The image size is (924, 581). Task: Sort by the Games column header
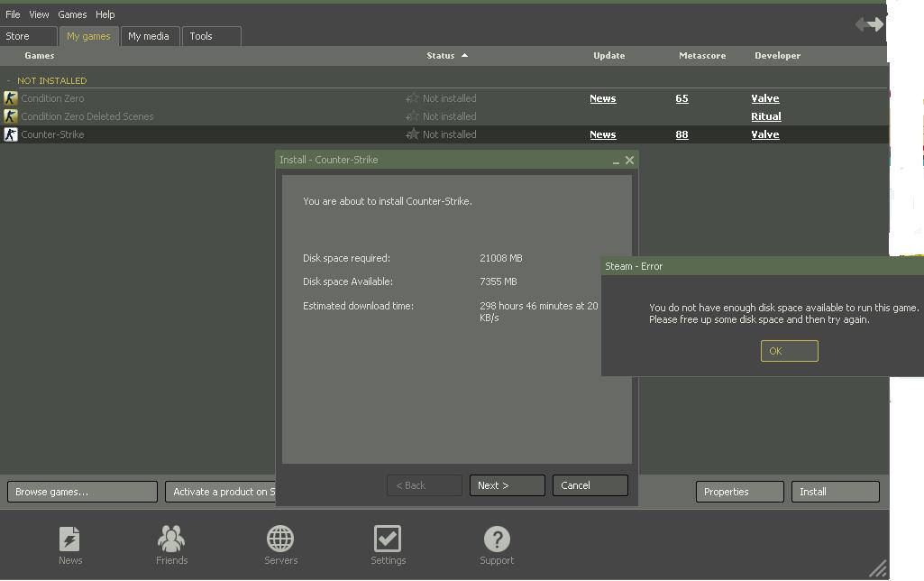(x=40, y=55)
